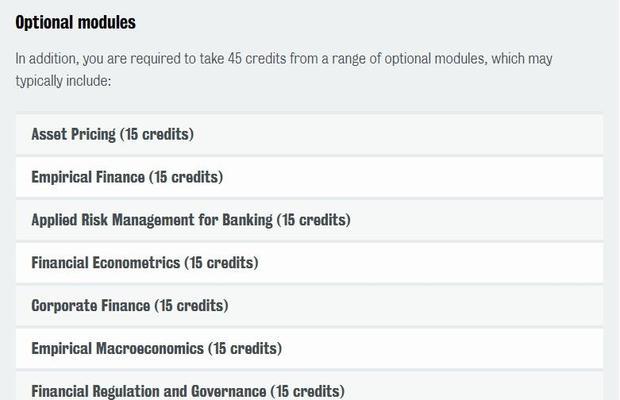
Task: Select the 'Corporate Finance' title text
Action: 91,306
